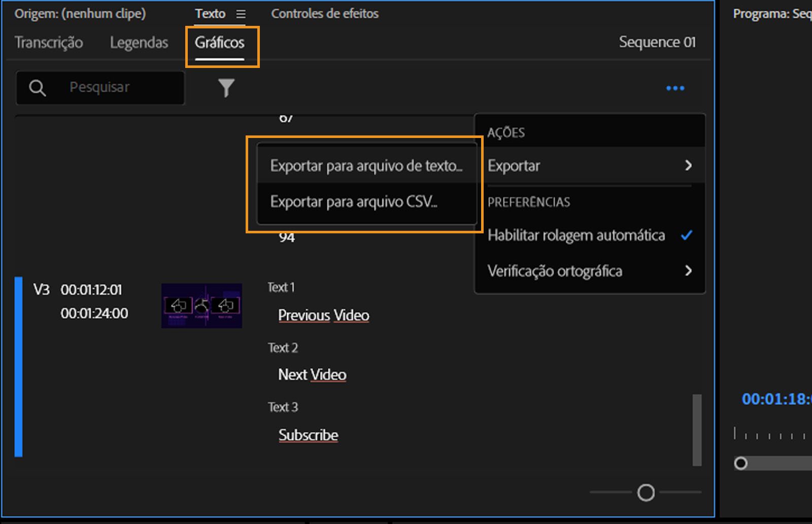Open the Texto panel menu hamburger icon

coord(241,14)
